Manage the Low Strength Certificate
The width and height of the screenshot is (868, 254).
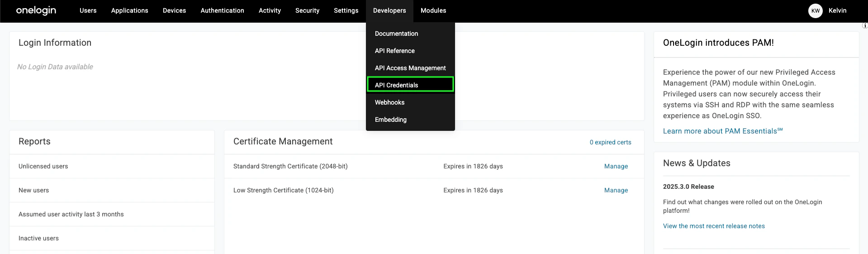pos(616,190)
